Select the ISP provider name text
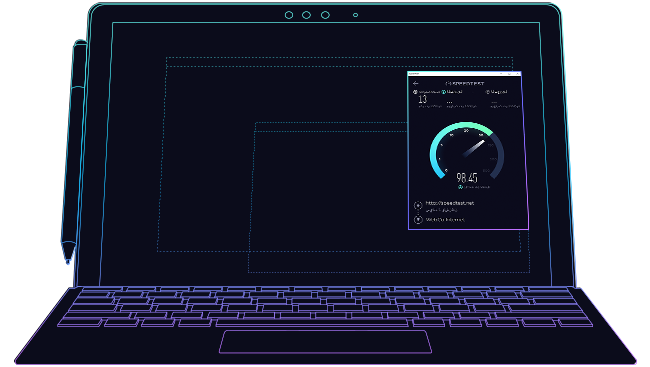 point(445,220)
